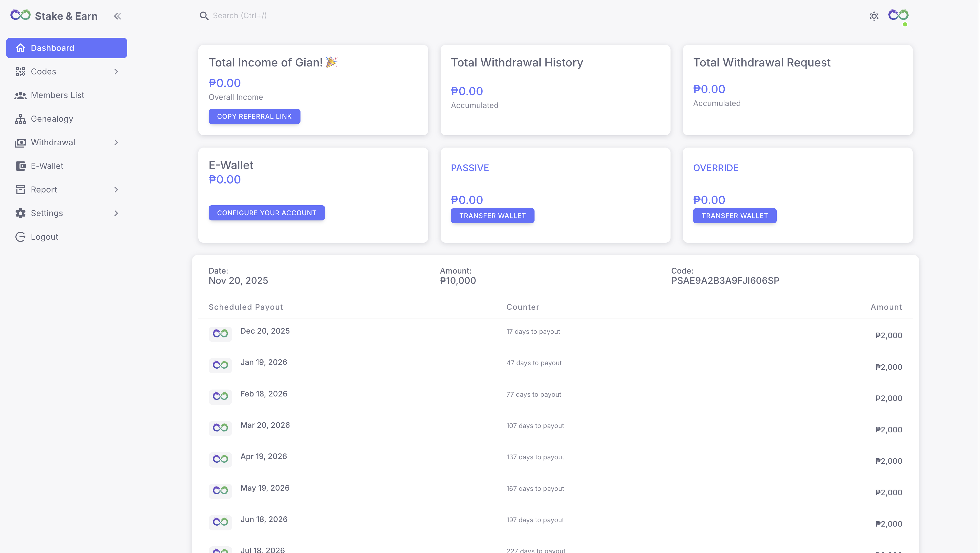Expand the Withdrawal submenu chevron
This screenshot has height=553, width=980.
click(x=117, y=143)
